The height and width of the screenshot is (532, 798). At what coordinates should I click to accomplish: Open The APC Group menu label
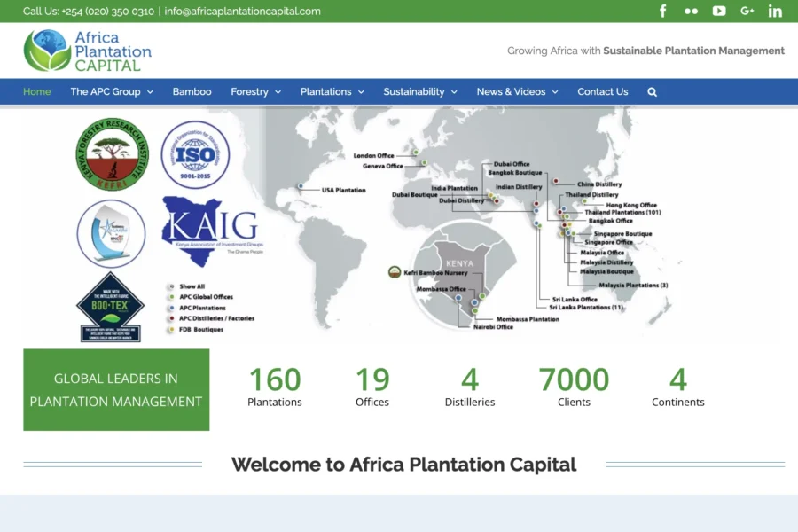[106, 91]
